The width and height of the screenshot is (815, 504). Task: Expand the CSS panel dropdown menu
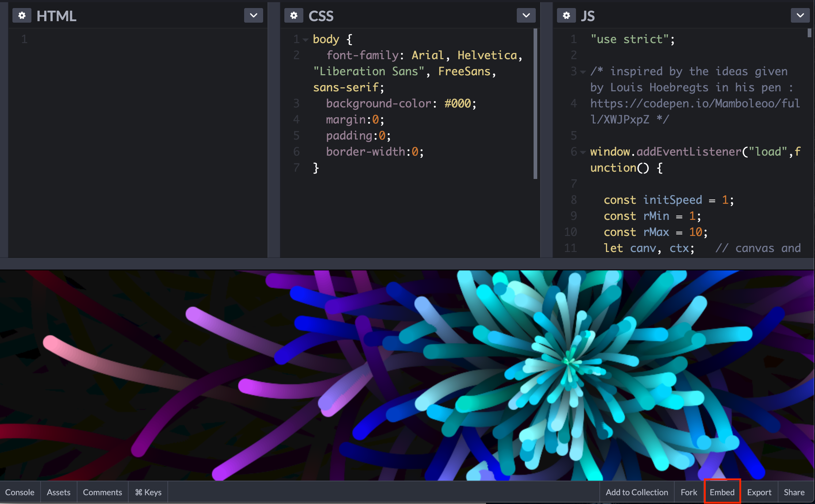[526, 16]
